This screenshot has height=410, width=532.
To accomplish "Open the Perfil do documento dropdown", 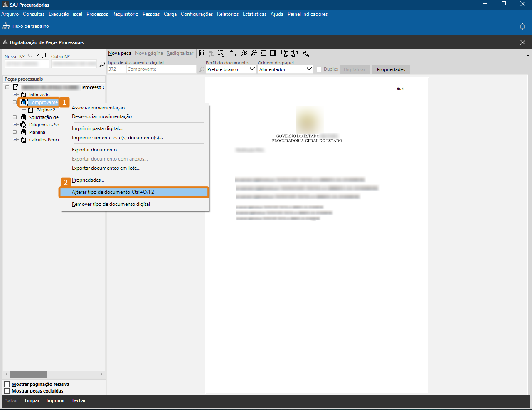I will pos(252,69).
